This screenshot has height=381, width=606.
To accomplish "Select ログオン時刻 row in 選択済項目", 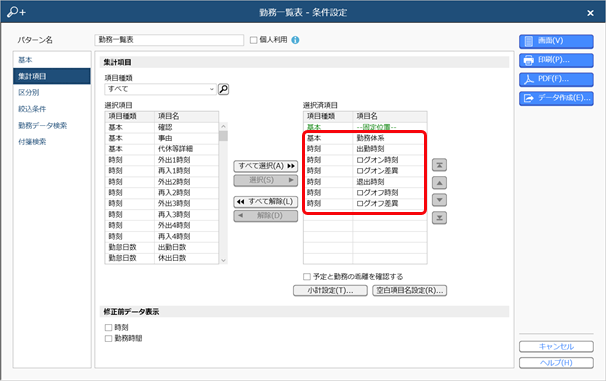I will (365, 160).
